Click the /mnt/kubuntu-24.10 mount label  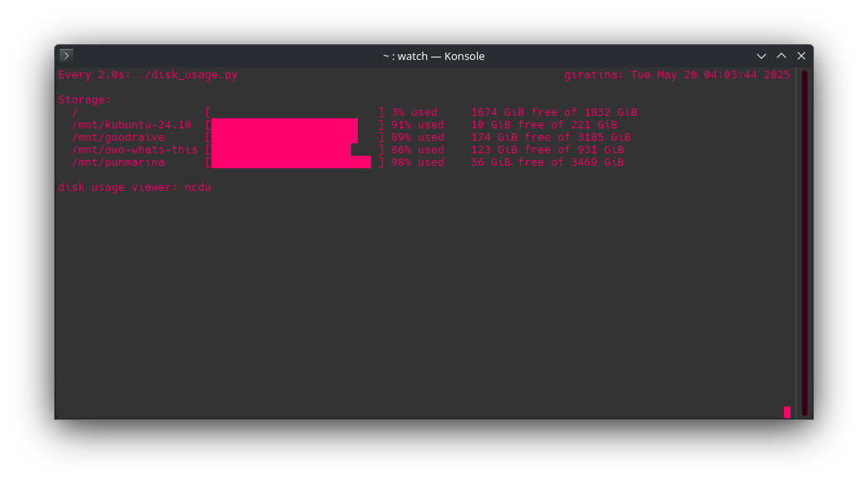click(x=131, y=125)
